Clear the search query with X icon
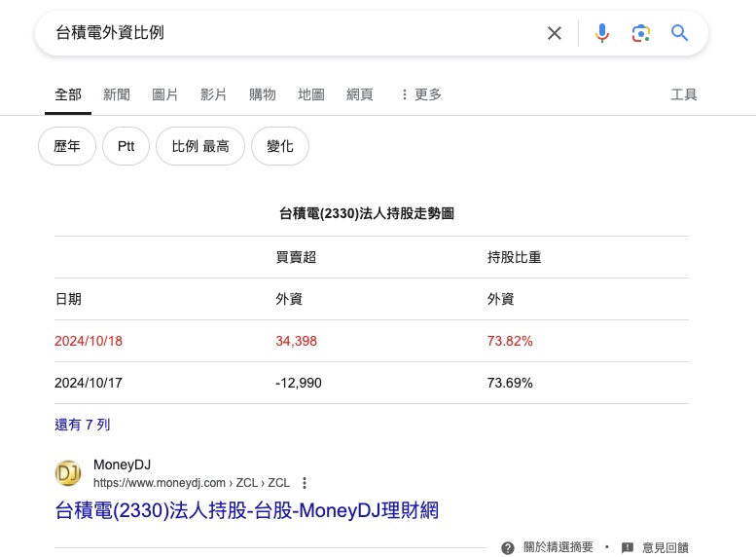This screenshot has width=756, height=557. (x=555, y=33)
